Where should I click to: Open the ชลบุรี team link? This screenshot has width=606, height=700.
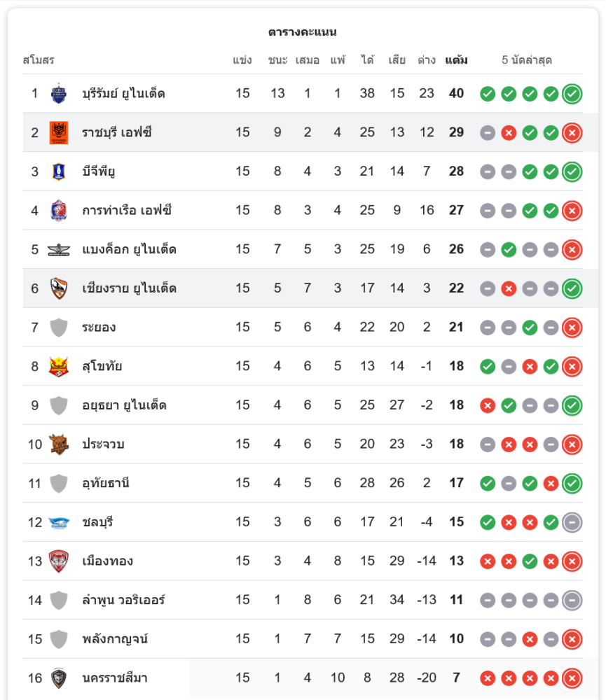tap(97, 522)
